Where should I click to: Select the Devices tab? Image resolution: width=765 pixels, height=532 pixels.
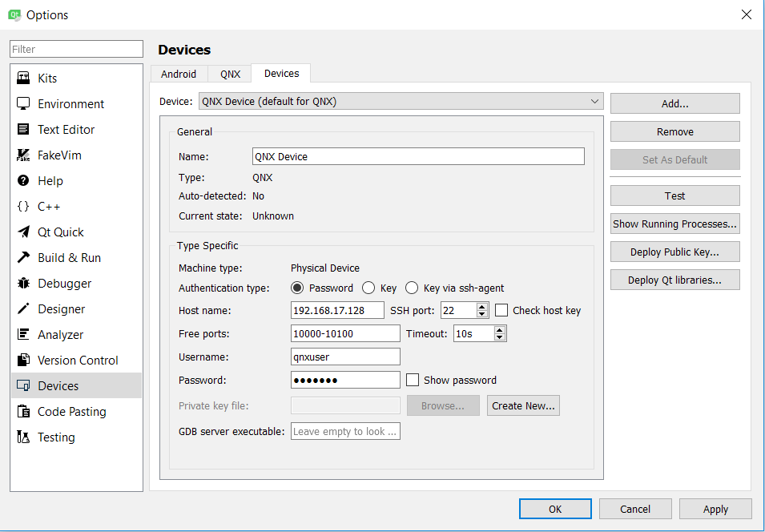[281, 73]
